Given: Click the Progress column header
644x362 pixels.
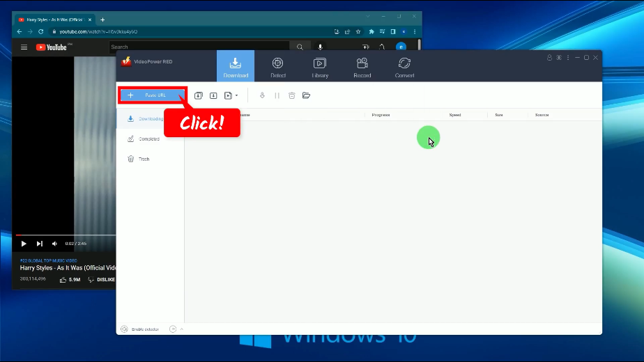Looking at the screenshot, I should pos(381,115).
